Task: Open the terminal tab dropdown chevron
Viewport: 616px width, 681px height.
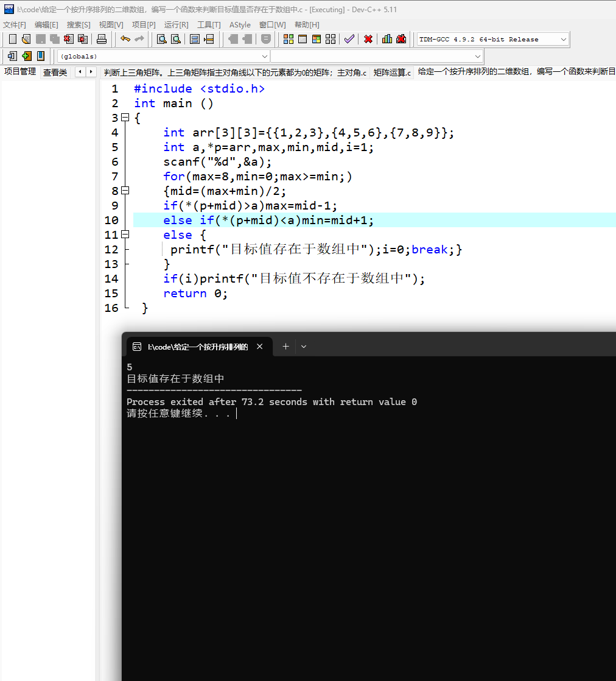Action: [x=304, y=347]
